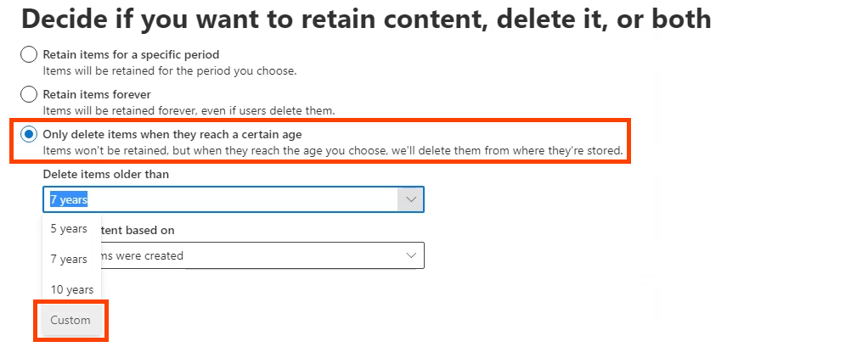Click 'Only delete items when they reach a certain age' label
This screenshot has width=868, height=347.
tap(172, 134)
